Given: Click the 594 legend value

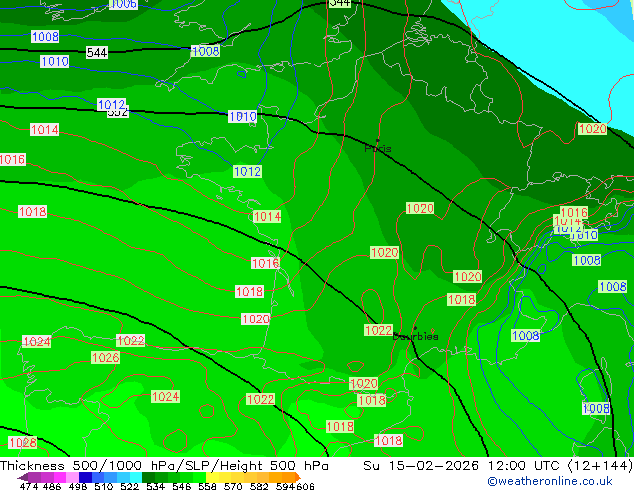Looking at the screenshot, I should click(x=285, y=486).
